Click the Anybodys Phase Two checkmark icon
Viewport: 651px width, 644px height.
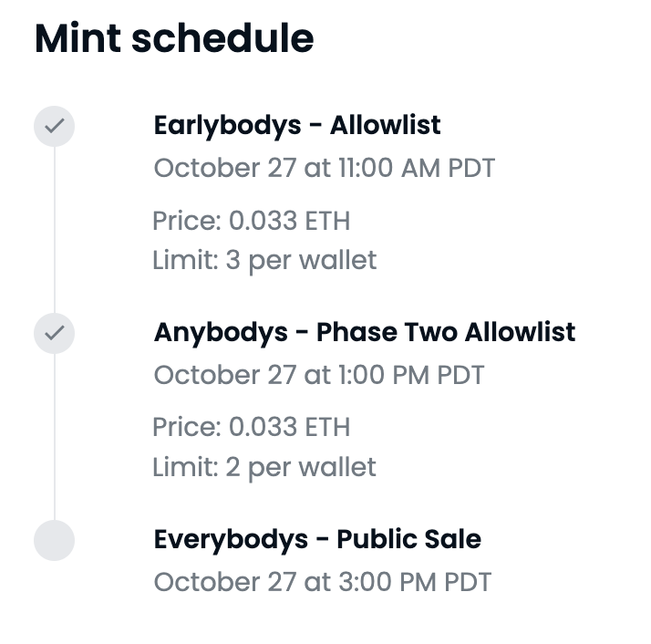point(54,334)
